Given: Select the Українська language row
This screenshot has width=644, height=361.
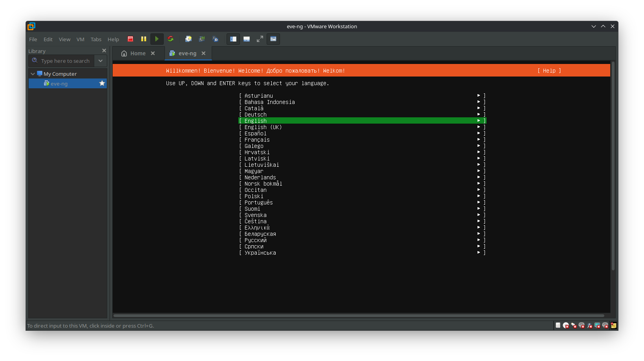Looking at the screenshot, I should [x=362, y=253].
